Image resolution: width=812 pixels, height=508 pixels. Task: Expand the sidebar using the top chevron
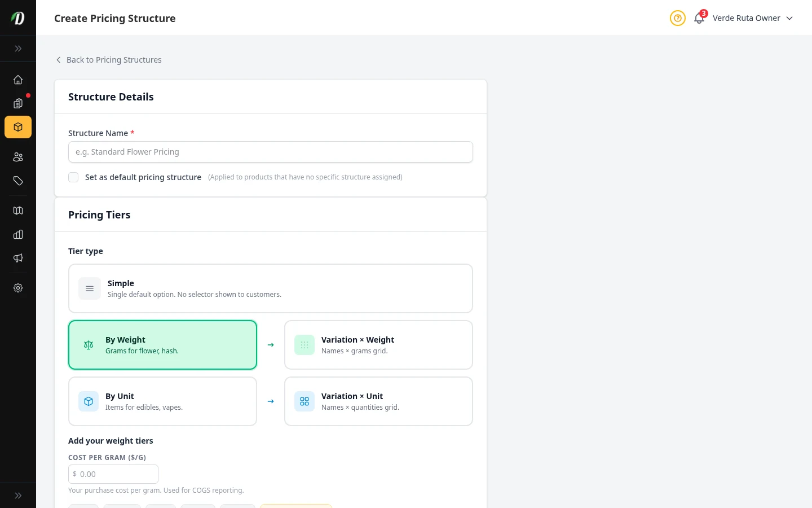(x=18, y=49)
